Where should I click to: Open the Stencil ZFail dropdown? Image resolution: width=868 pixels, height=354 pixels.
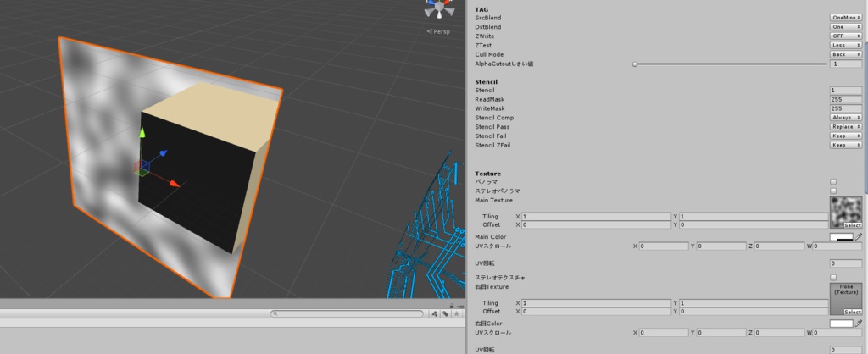(846, 145)
